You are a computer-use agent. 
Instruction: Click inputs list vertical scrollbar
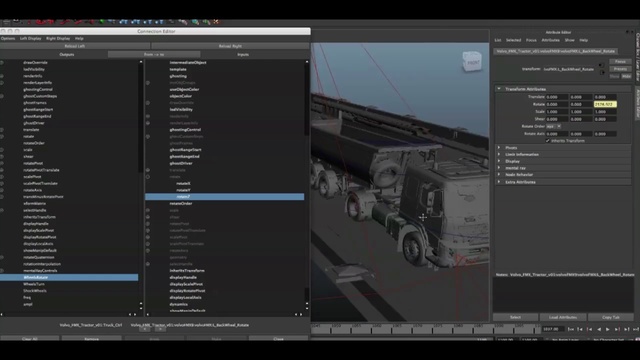pos(307,184)
